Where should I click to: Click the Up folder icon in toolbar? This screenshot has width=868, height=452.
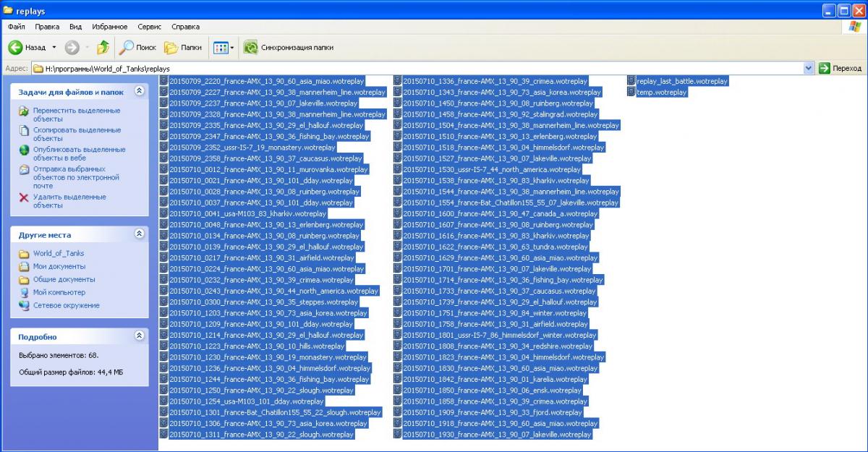coord(103,47)
